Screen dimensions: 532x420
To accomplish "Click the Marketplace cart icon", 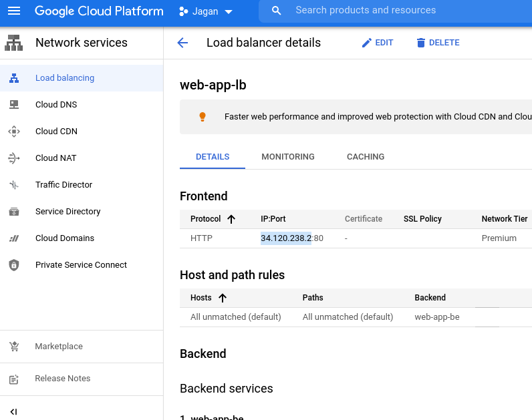I will coord(14,347).
